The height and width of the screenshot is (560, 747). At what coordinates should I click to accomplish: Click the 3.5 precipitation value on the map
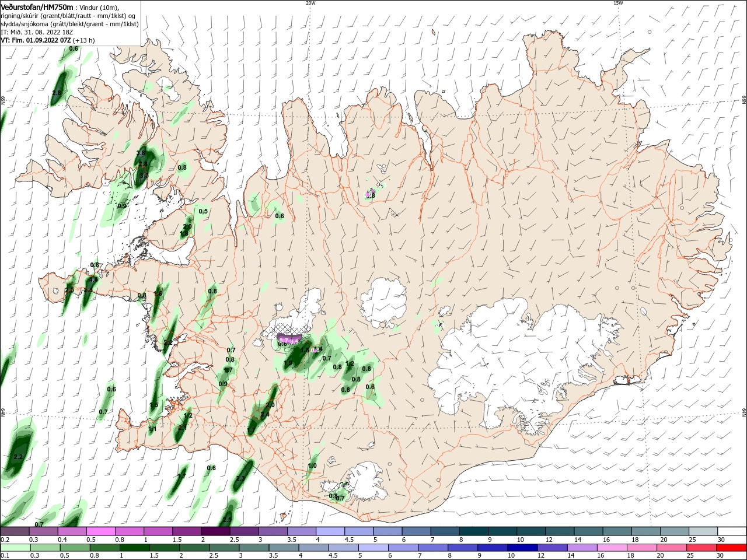click(x=144, y=175)
